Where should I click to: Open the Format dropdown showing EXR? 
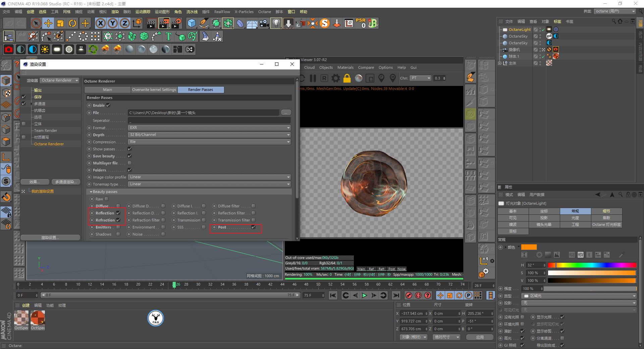(210, 128)
